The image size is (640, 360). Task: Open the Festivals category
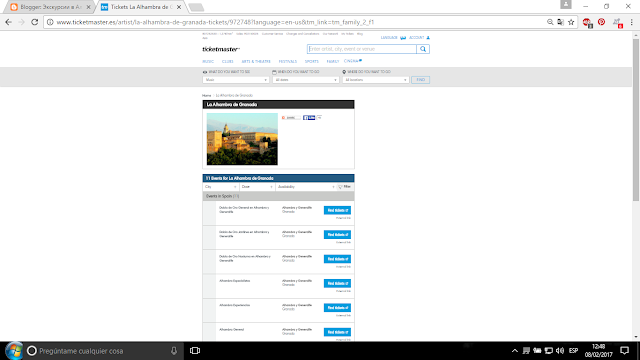coord(288,61)
